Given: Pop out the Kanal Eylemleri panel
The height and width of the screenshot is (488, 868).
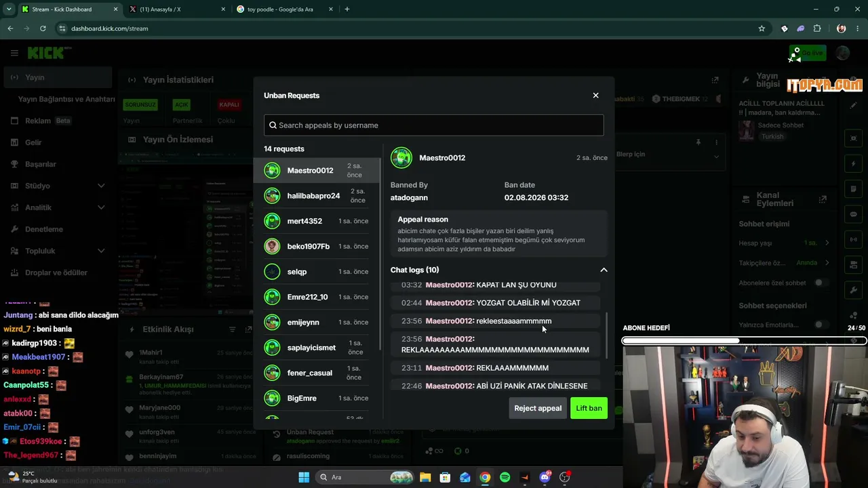Looking at the screenshot, I should click(823, 199).
